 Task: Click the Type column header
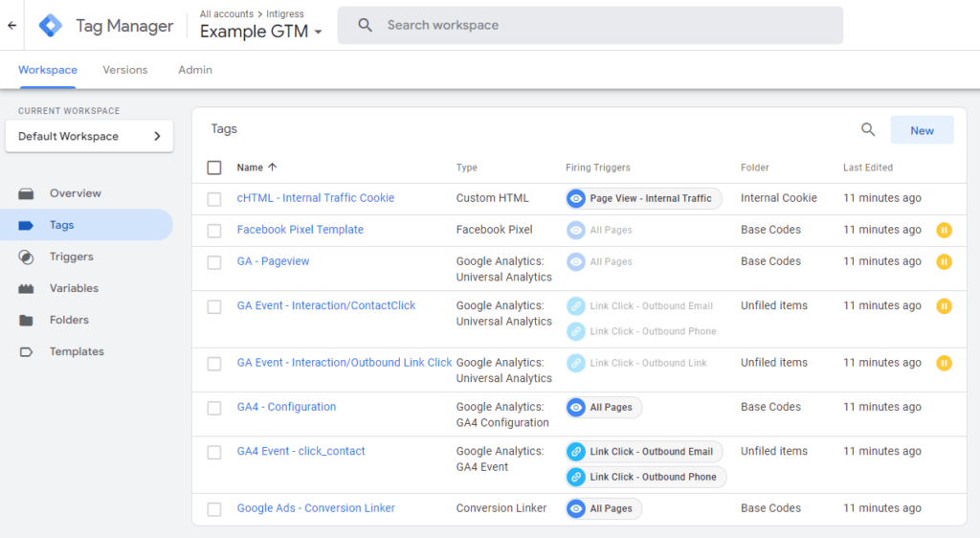point(467,168)
